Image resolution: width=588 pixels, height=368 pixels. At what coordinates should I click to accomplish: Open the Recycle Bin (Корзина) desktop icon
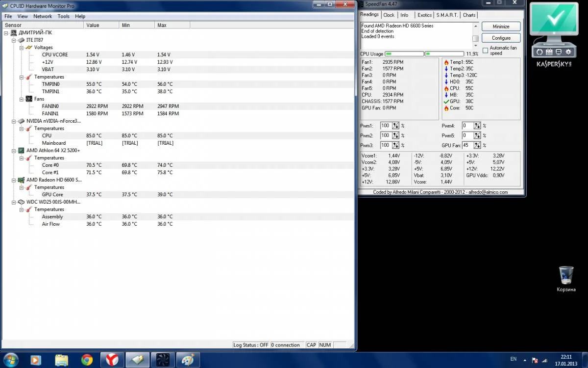[x=566, y=279]
